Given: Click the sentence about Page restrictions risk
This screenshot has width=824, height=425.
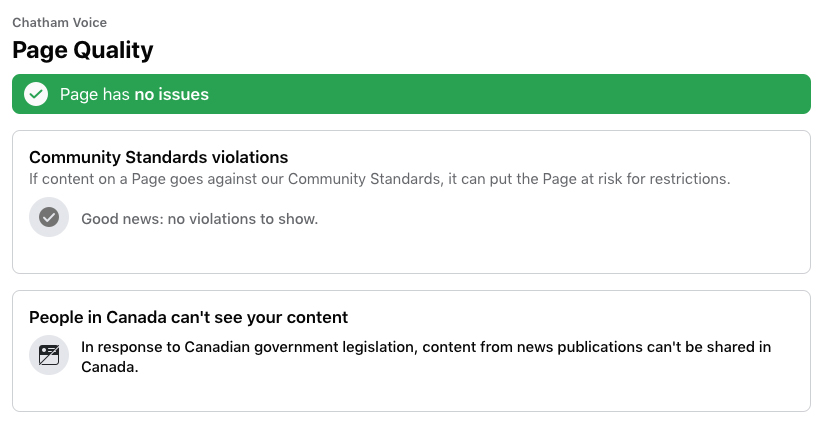Looking at the screenshot, I should click(379, 179).
